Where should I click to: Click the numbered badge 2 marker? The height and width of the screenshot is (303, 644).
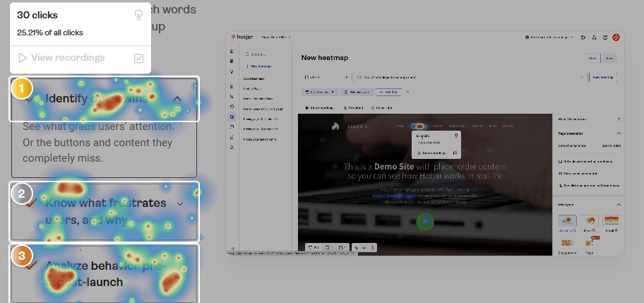point(22,194)
